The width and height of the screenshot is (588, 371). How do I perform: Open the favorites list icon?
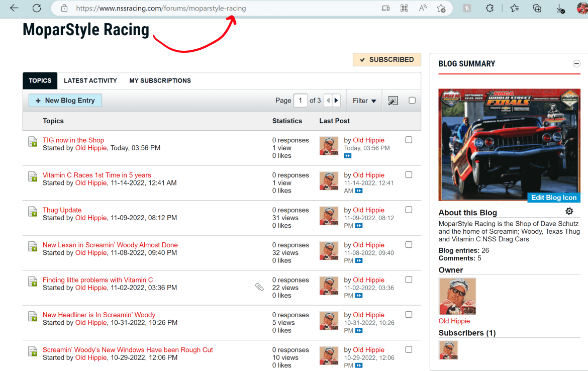pyautogui.click(x=515, y=8)
